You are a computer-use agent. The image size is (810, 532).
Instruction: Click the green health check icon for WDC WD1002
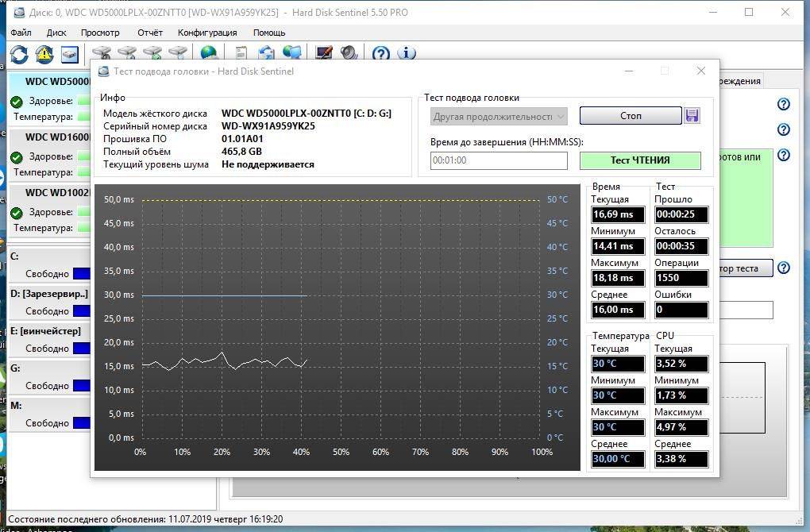[x=17, y=213]
